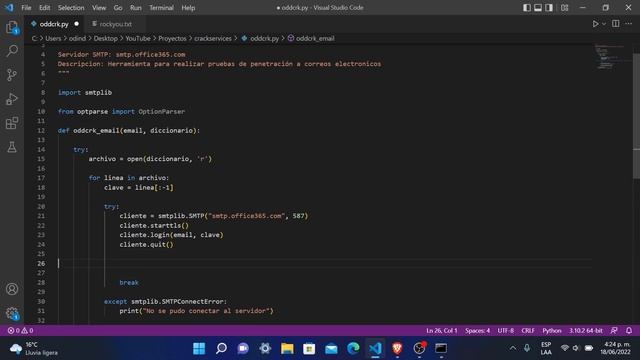The width and height of the screenshot is (640, 360).
Task: Split the editor to the right
Action: [x=616, y=24]
